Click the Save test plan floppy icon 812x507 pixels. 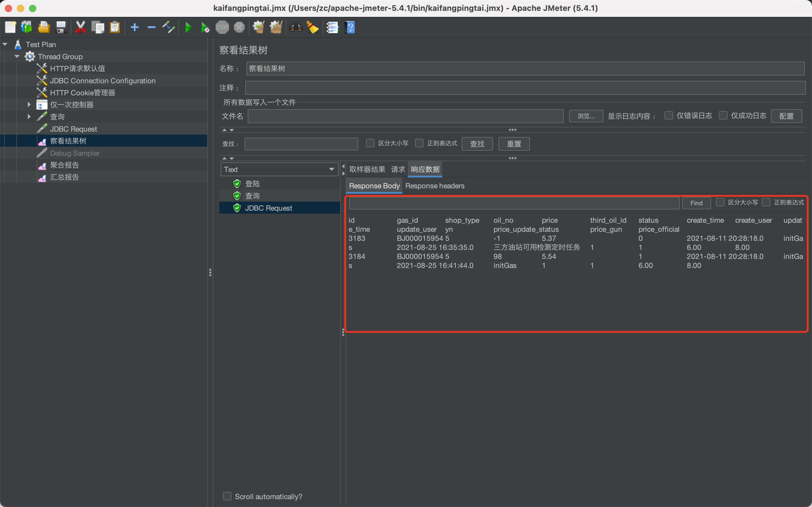(x=61, y=27)
